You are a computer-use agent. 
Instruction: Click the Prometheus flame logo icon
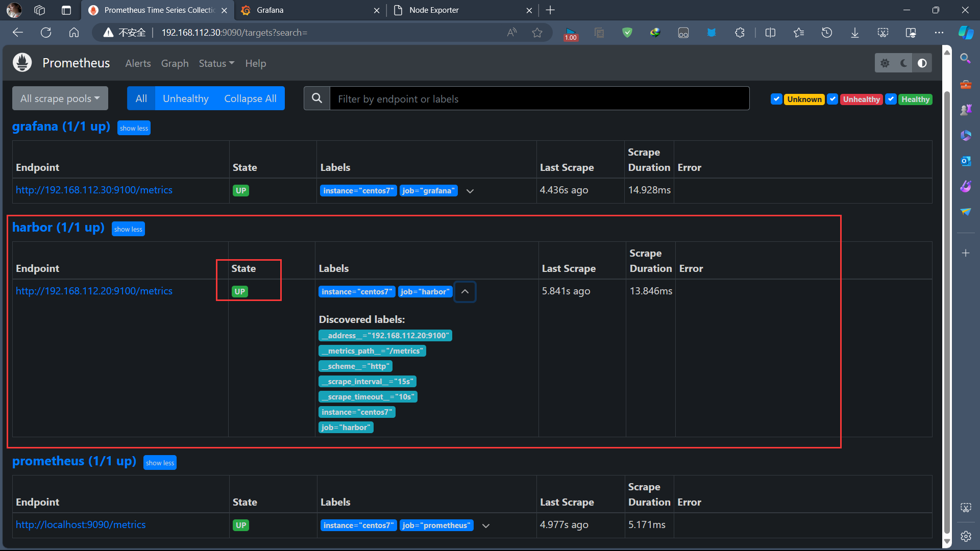pyautogui.click(x=22, y=63)
